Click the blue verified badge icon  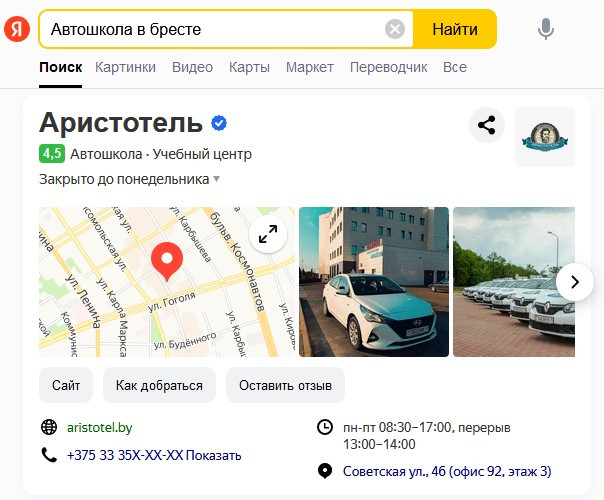click(219, 123)
